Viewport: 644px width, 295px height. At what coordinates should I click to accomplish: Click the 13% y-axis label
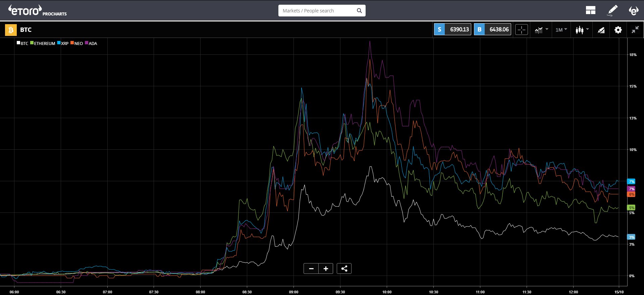(x=633, y=118)
